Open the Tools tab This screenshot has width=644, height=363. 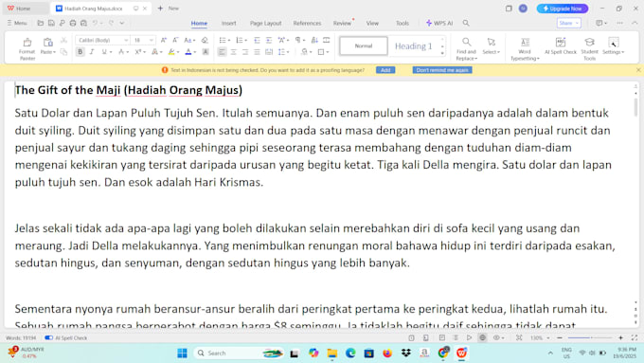tap(402, 24)
